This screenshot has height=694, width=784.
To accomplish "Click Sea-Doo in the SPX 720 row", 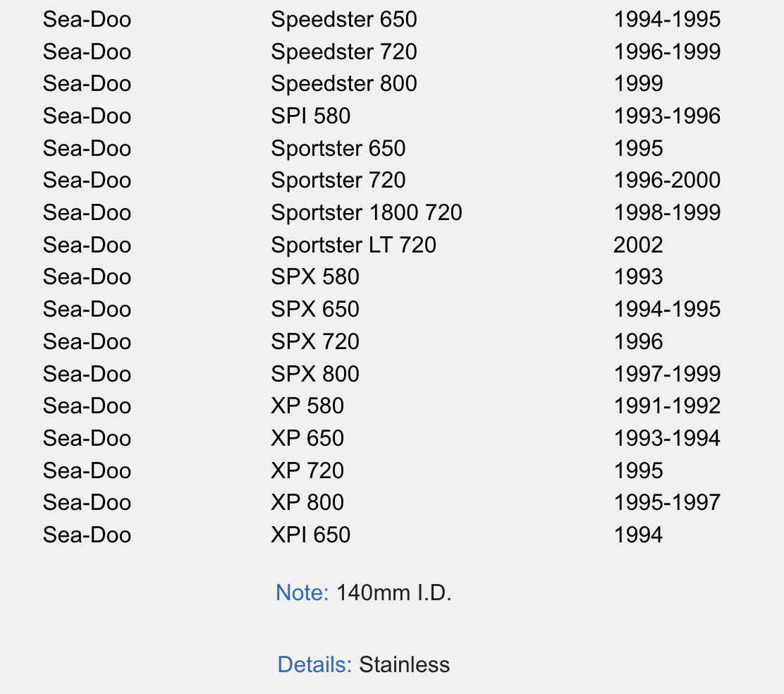I will point(87,342).
